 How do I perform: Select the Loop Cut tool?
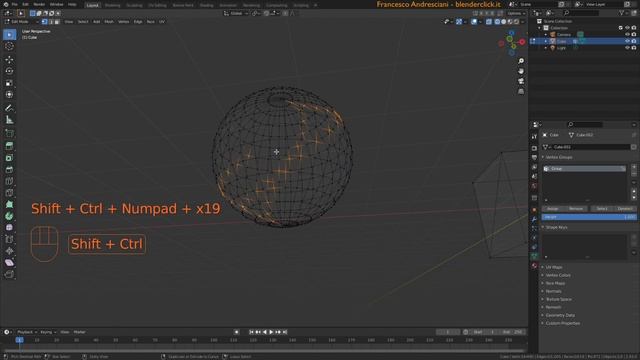9,181
